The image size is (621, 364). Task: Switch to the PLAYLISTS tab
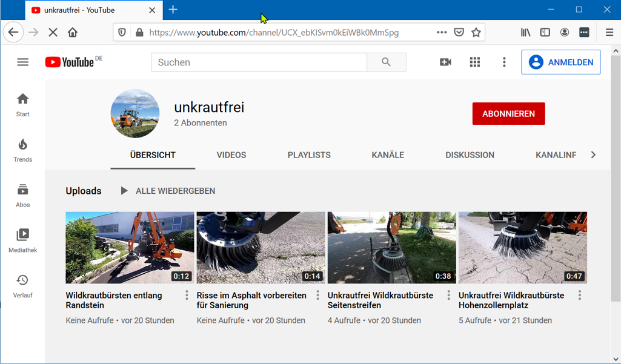(x=309, y=155)
